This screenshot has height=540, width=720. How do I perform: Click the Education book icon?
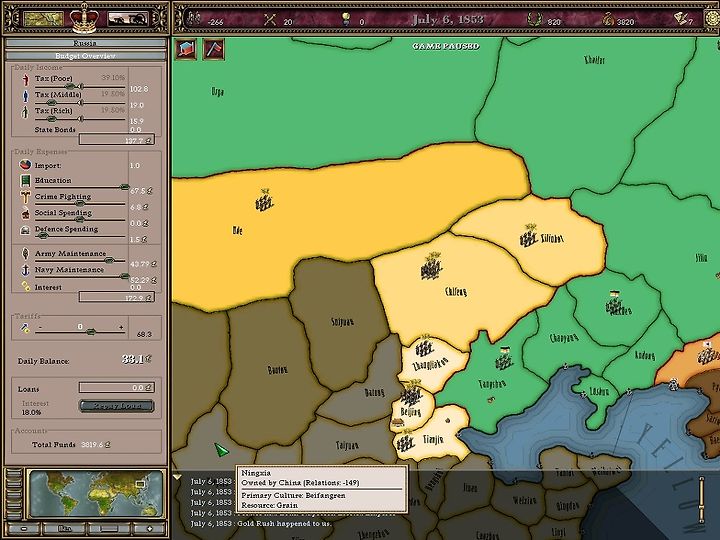click(x=25, y=180)
